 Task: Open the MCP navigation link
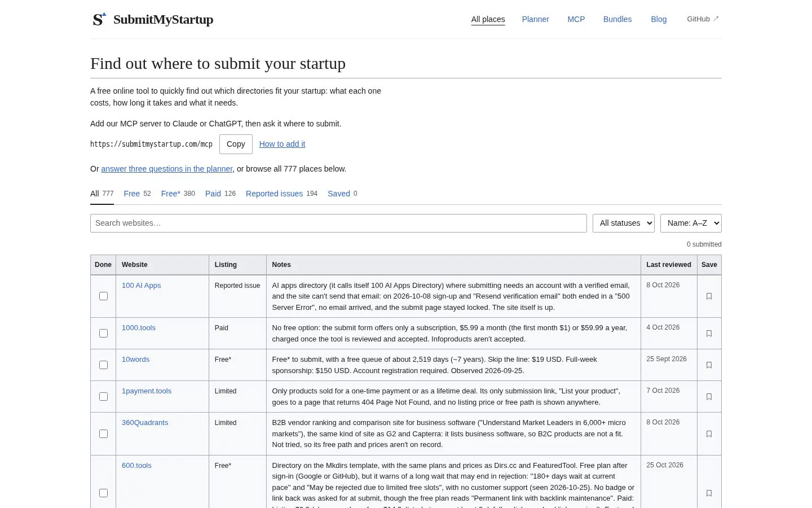pos(576,19)
